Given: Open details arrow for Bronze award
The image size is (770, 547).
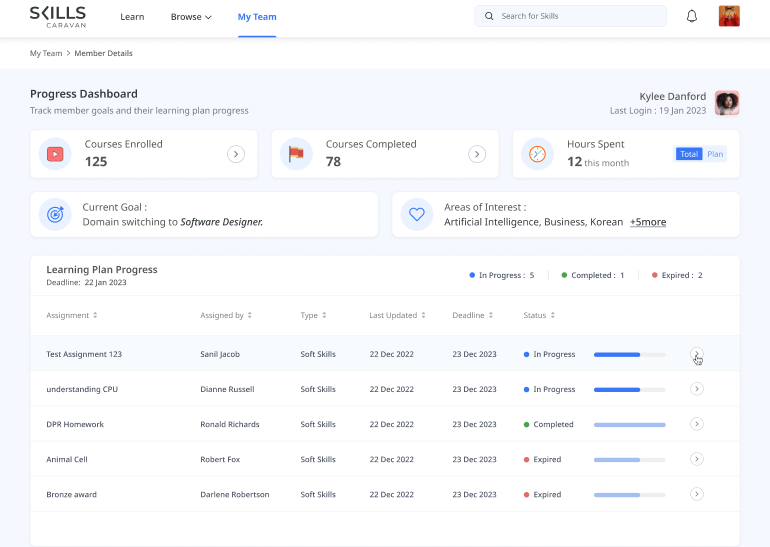Looking at the screenshot, I should tap(697, 494).
